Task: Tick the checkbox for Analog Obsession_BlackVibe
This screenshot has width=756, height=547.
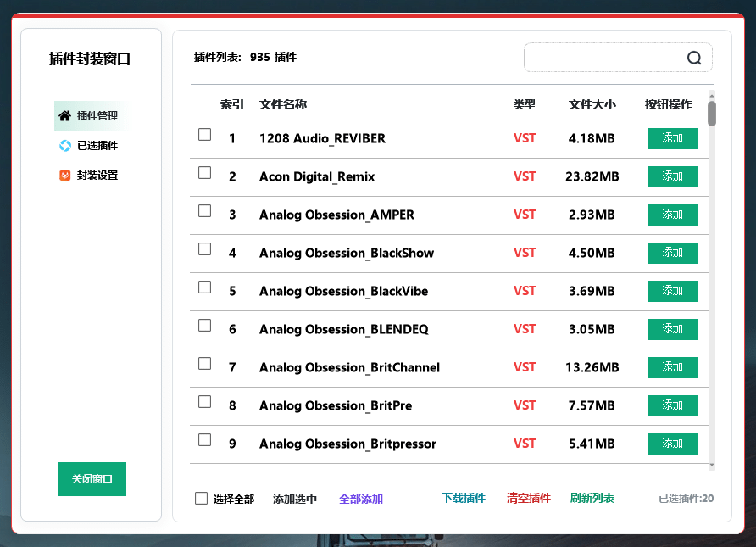Action: coord(205,287)
